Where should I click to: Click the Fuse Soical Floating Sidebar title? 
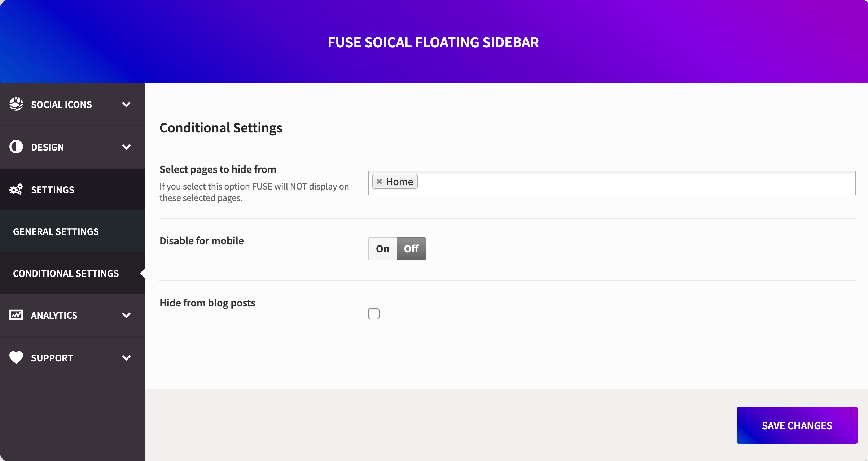coord(433,42)
